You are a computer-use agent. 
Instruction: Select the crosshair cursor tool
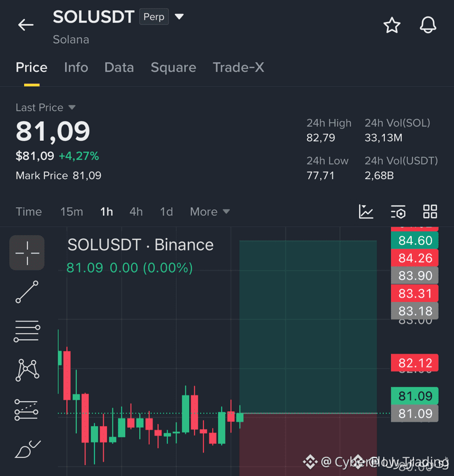(27, 253)
